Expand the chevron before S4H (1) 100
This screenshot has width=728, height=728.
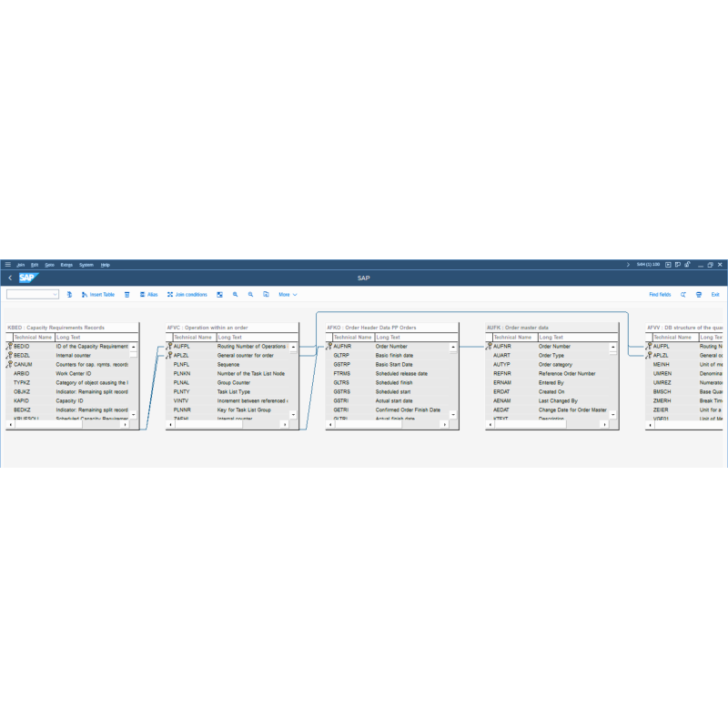click(x=628, y=264)
